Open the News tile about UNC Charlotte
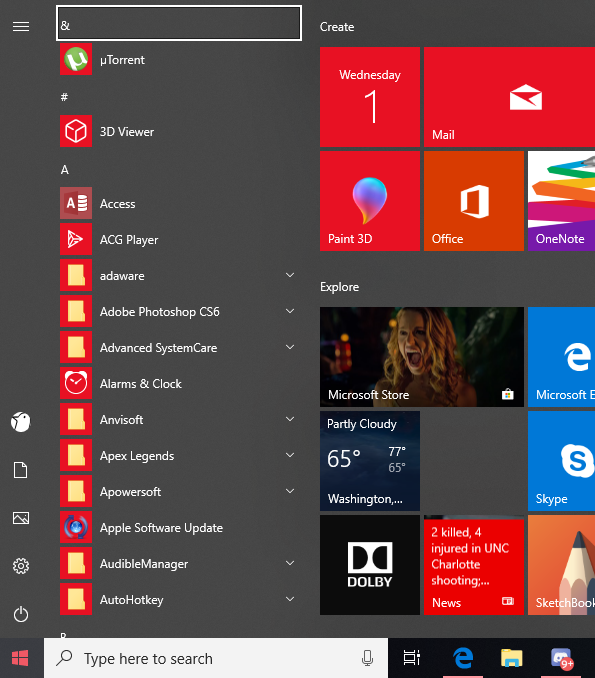This screenshot has height=678, width=595. coord(474,565)
